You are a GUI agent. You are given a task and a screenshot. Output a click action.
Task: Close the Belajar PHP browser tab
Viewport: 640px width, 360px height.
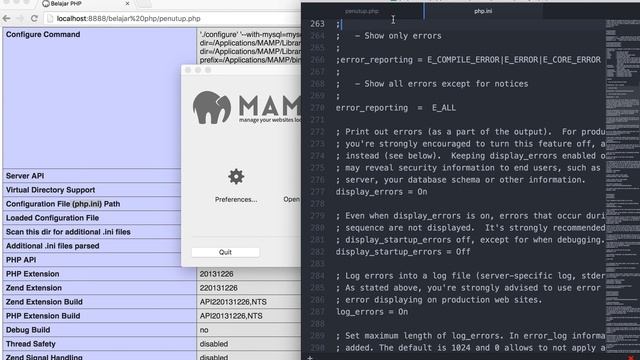pos(127,4)
